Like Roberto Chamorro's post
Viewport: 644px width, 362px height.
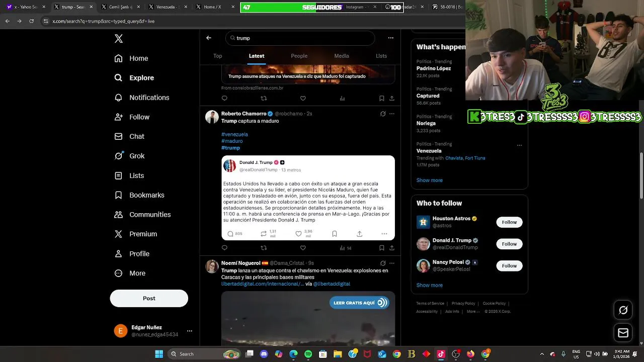(x=303, y=248)
